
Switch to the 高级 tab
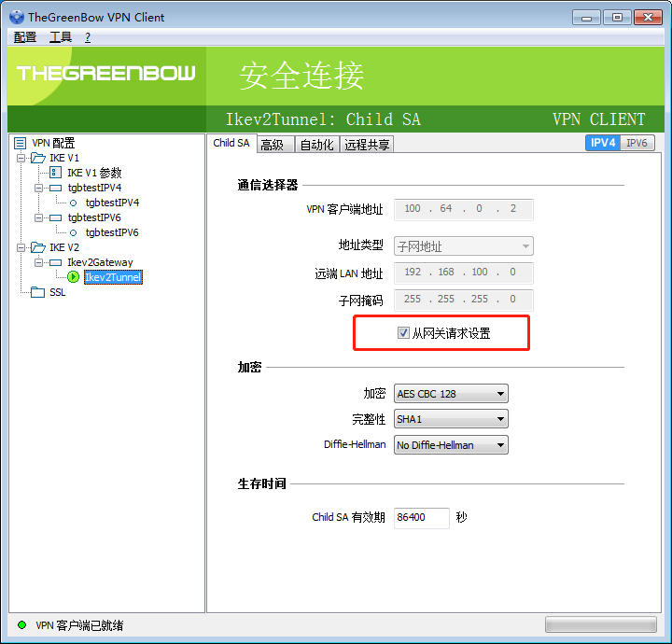275,145
